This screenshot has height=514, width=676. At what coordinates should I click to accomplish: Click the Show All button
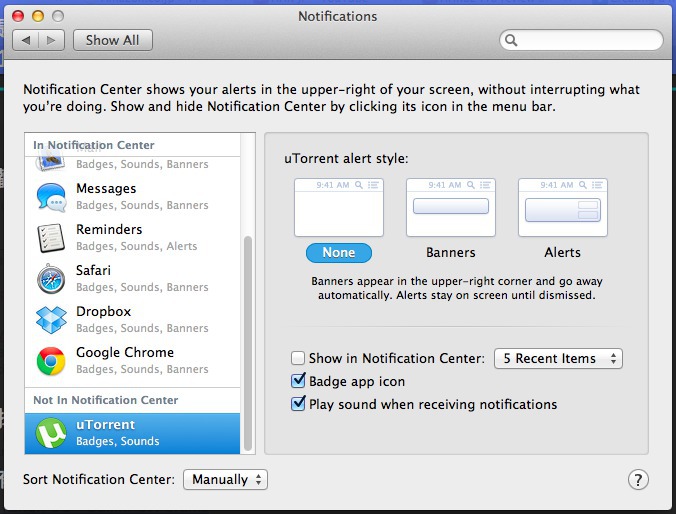[111, 40]
